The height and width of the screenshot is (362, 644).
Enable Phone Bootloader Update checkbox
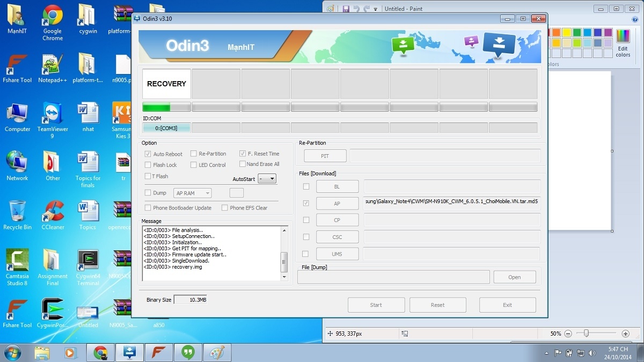click(x=148, y=208)
